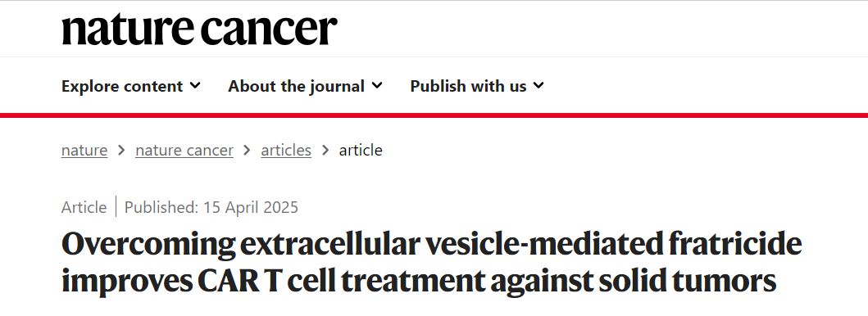Click vertical separator between Article and Published
The width and height of the screenshot is (868, 316).
[116, 206]
